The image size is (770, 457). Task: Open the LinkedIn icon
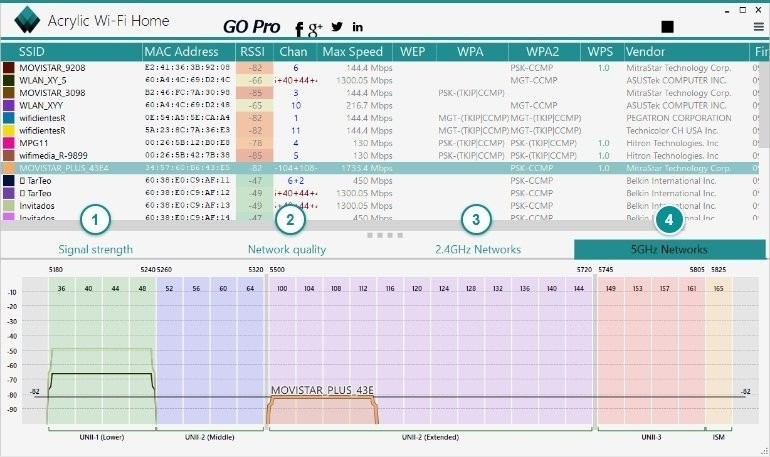click(x=358, y=27)
